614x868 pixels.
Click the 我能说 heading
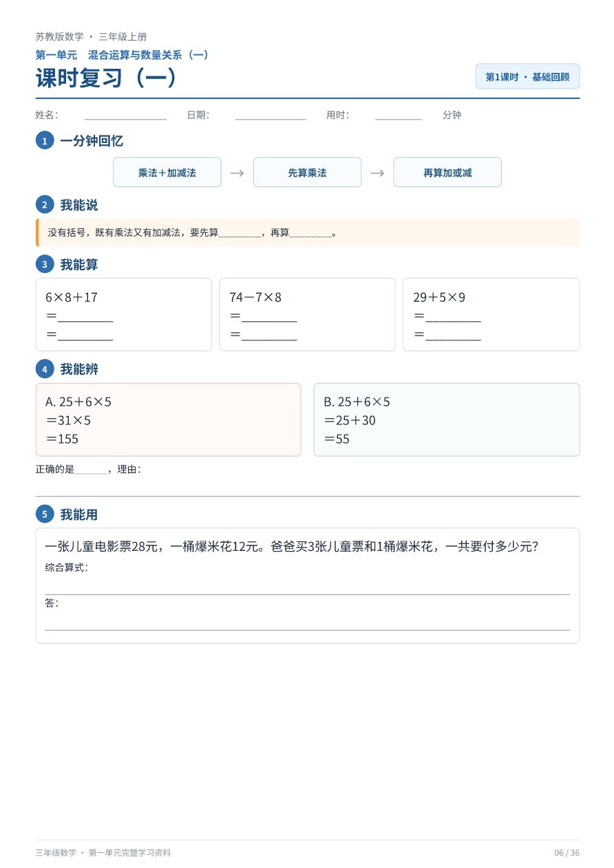point(79,205)
